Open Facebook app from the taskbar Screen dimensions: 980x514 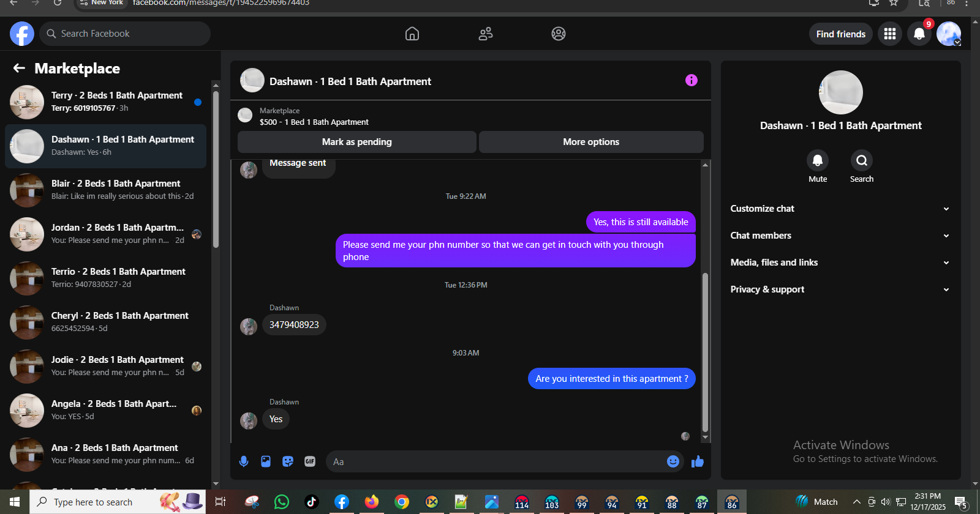click(x=342, y=502)
